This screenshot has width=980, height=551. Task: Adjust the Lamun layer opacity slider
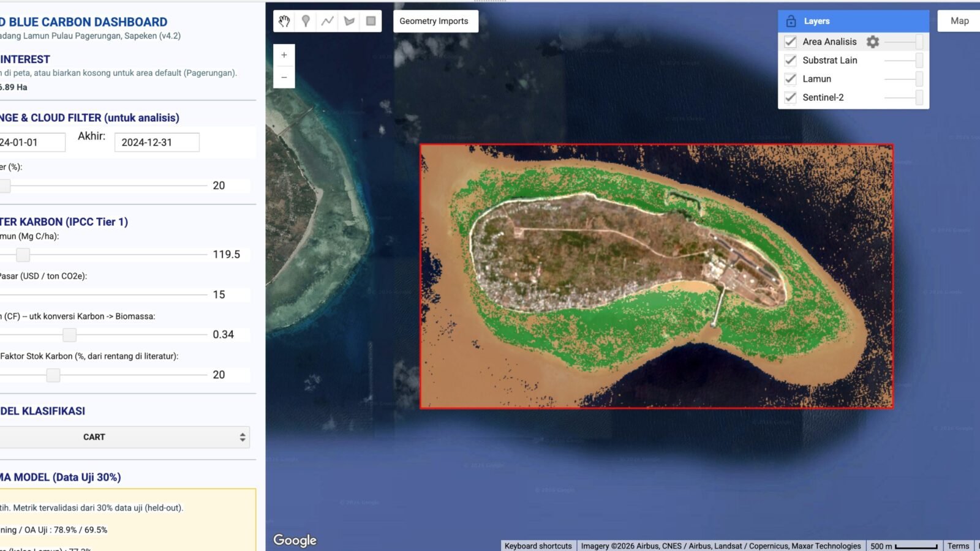coord(904,79)
